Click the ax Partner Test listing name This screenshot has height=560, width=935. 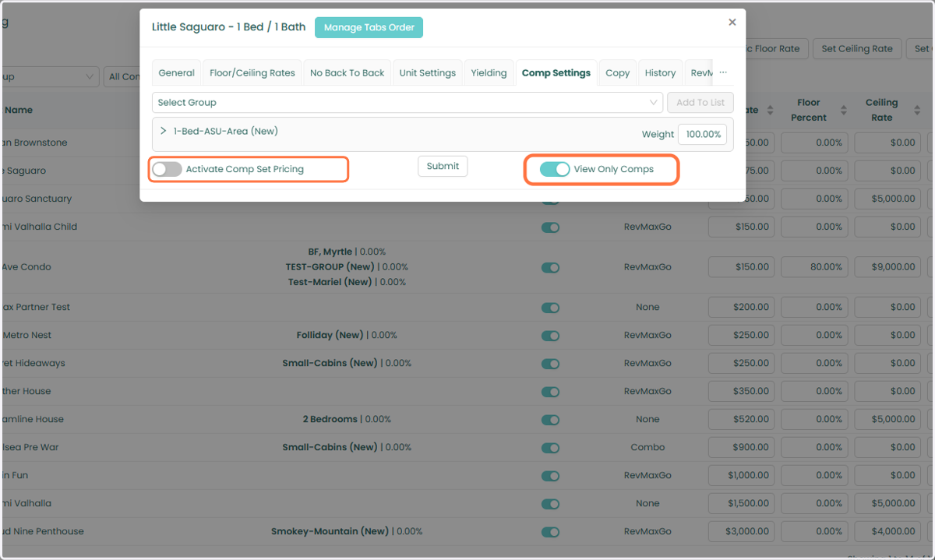37,308
